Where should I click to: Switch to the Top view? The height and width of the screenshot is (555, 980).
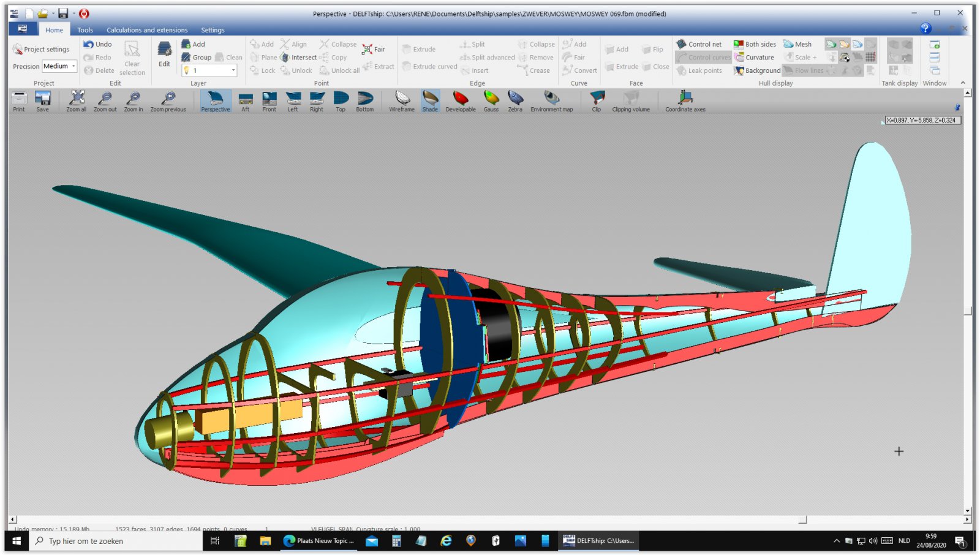tap(341, 101)
